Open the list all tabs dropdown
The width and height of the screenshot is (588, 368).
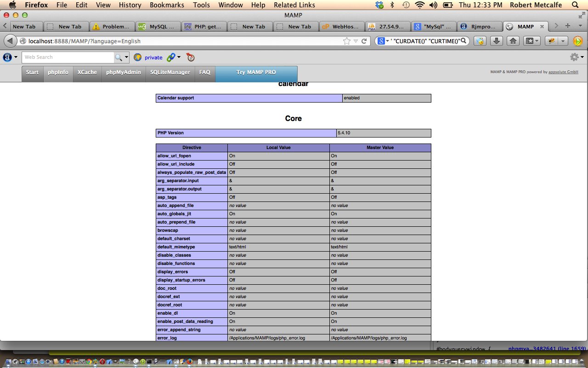pyautogui.click(x=579, y=26)
